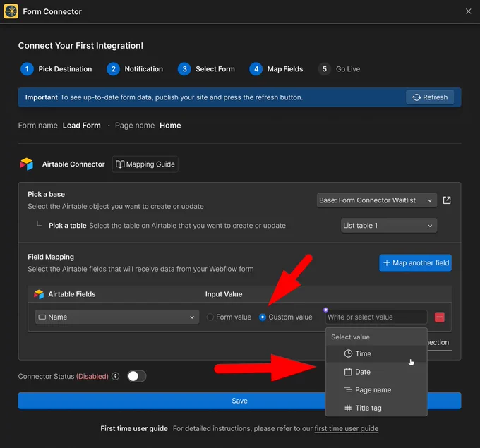Click the Refresh button

click(430, 97)
